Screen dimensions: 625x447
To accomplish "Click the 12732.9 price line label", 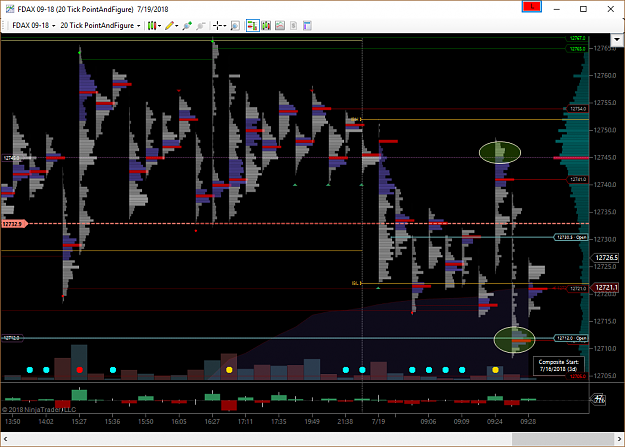I will pyautogui.click(x=14, y=224).
